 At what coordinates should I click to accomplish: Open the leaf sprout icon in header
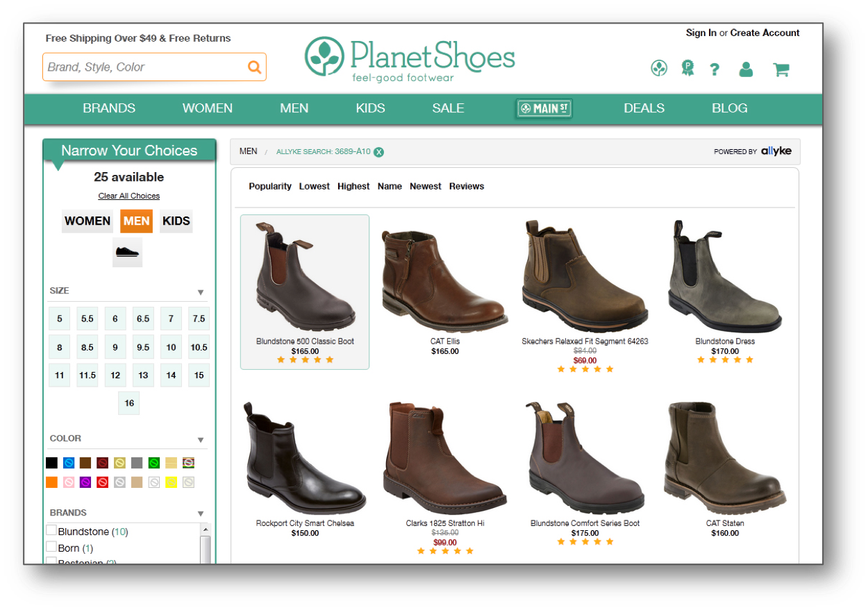659,68
